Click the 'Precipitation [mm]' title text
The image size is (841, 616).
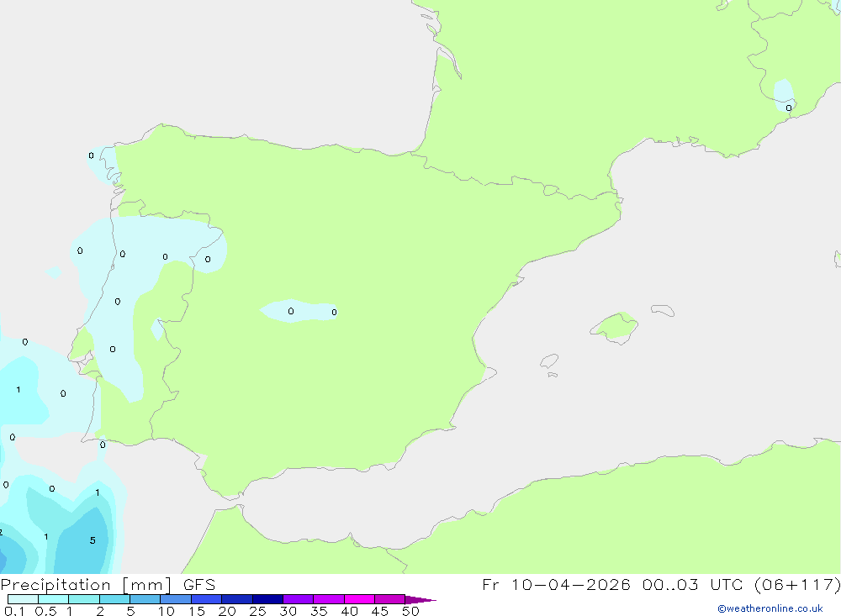coord(86,585)
